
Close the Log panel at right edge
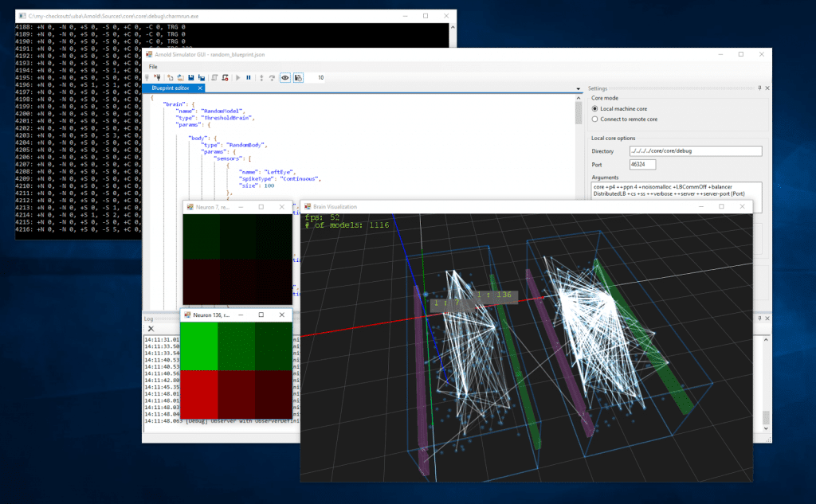click(767, 318)
